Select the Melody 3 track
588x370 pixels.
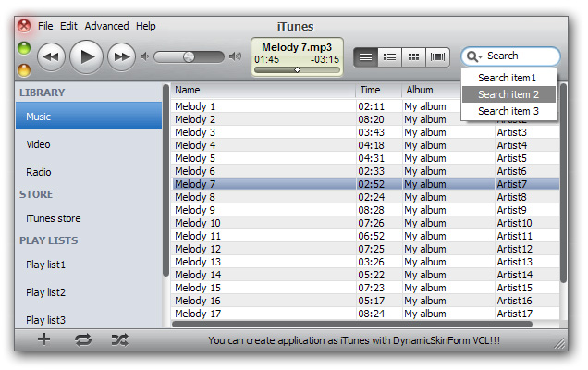(x=365, y=132)
